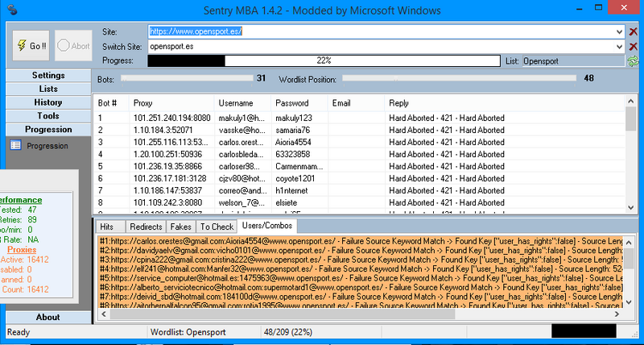
Task: Click the bot table scroll up arrow
Action: tap(631, 101)
